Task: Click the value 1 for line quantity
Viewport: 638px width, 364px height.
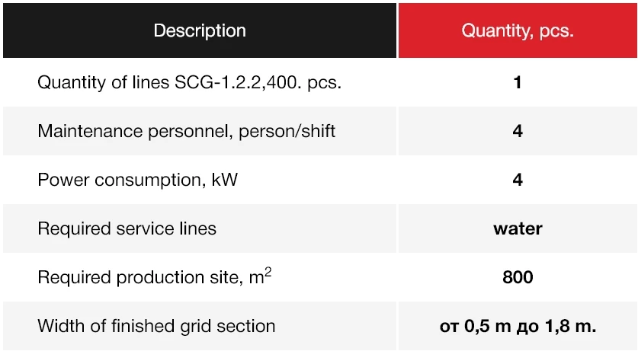Action: click(518, 82)
